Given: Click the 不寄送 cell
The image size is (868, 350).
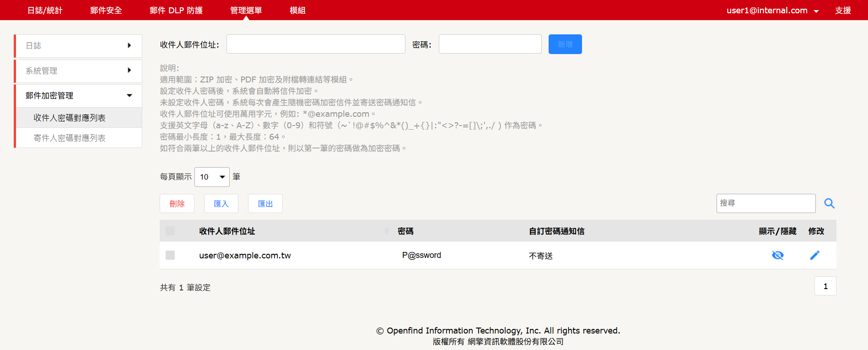Looking at the screenshot, I should (x=541, y=256).
